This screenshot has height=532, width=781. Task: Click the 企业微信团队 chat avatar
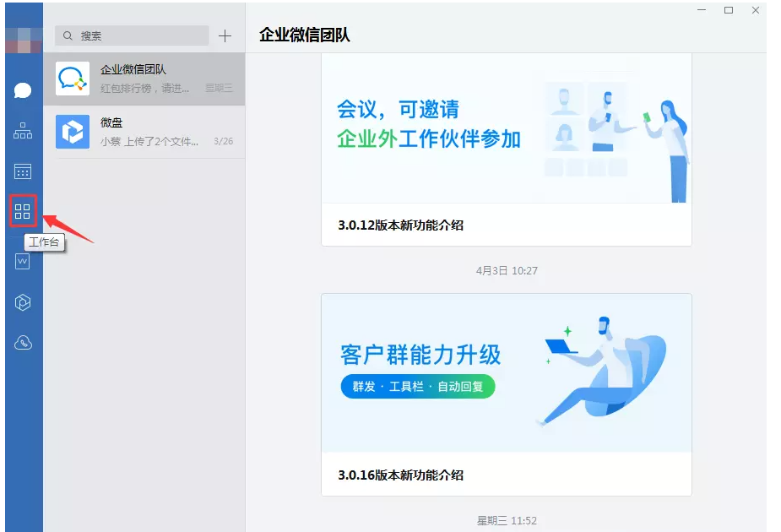[x=73, y=79]
